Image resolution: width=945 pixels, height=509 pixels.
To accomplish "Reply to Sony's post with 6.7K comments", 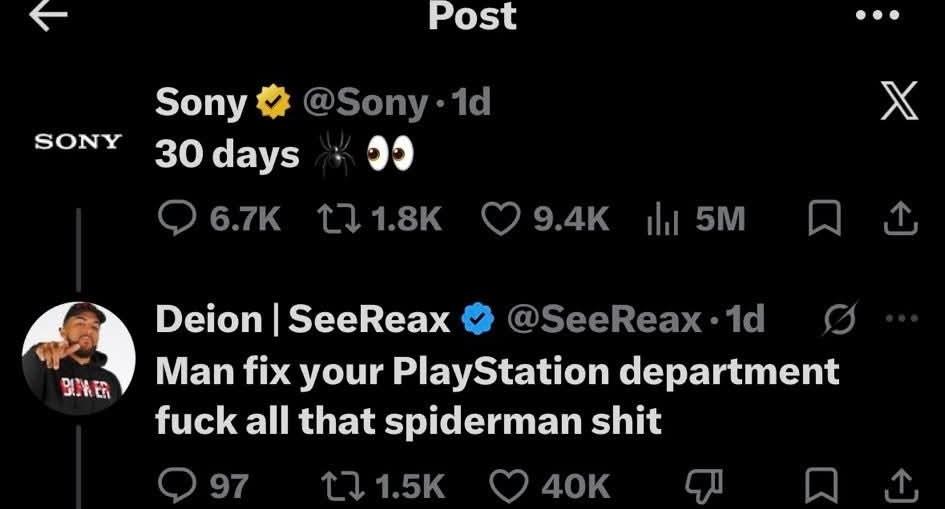I will click(177, 218).
